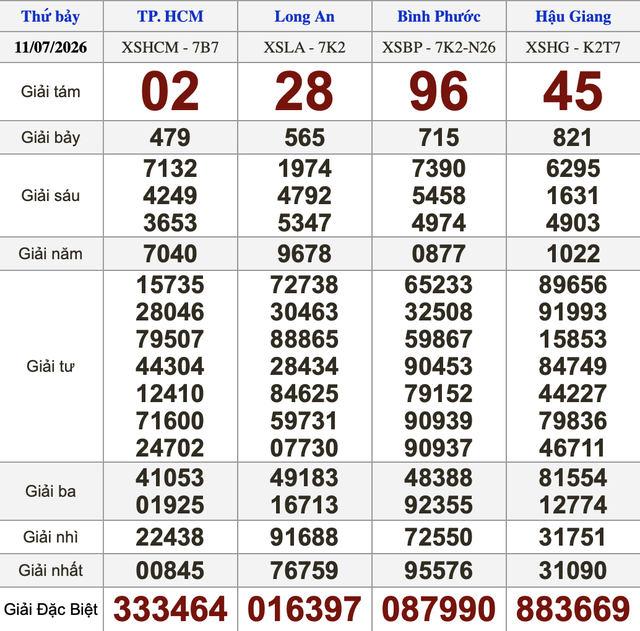Select the XSHCM - 7B7 code
Viewport: 640px width, 631px height.
click(170, 47)
